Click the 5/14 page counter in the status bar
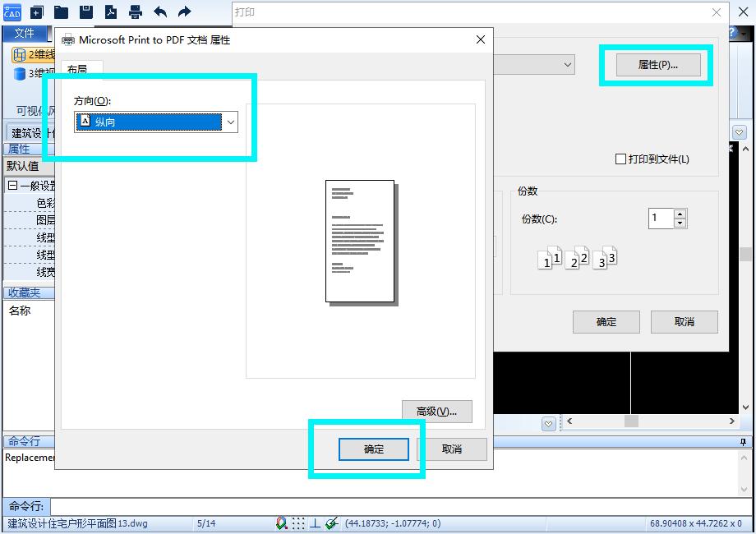756x534 pixels. [206, 523]
